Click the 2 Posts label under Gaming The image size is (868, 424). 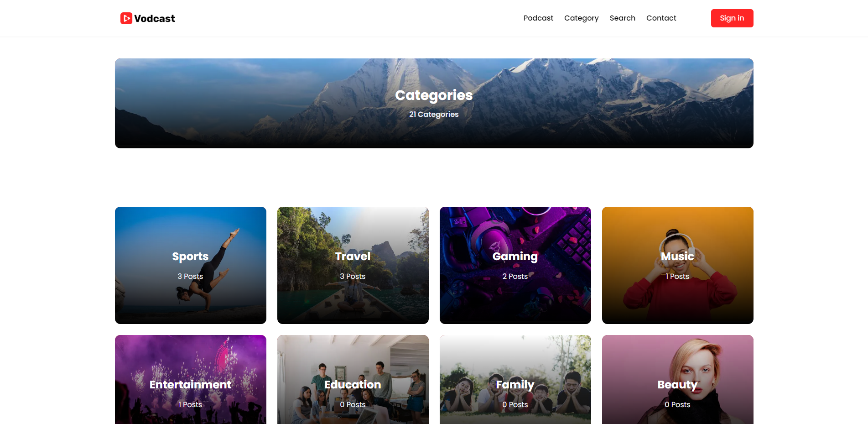pyautogui.click(x=515, y=277)
